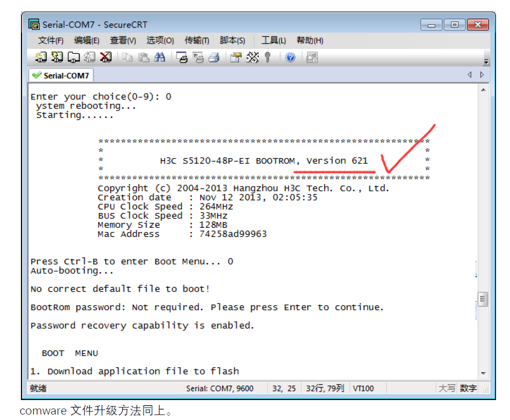
Task: Maximize the SecureCRT window
Action: click(454, 25)
